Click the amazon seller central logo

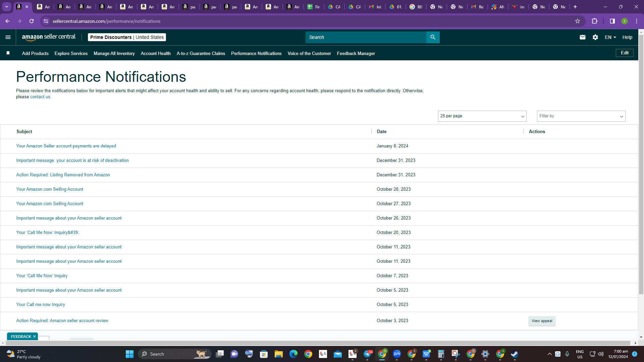[x=49, y=37]
